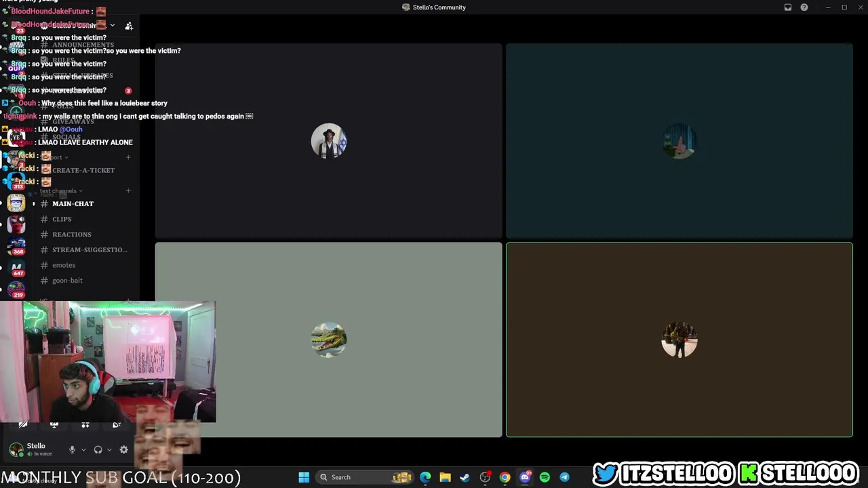Image resolution: width=868 pixels, height=488 pixels.
Task: Launch Microsoft Edge from taskbar
Action: click(x=425, y=477)
